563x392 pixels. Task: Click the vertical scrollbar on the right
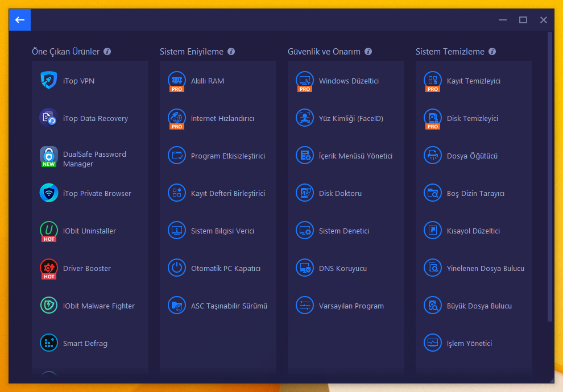(x=550, y=177)
